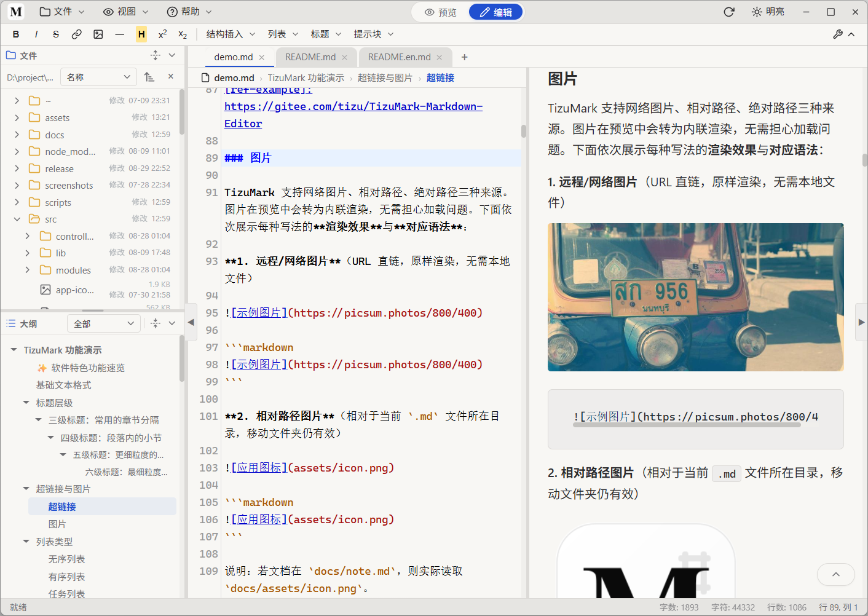Open the Help menu
Image resolution: width=868 pixels, height=616 pixels.
tap(189, 12)
